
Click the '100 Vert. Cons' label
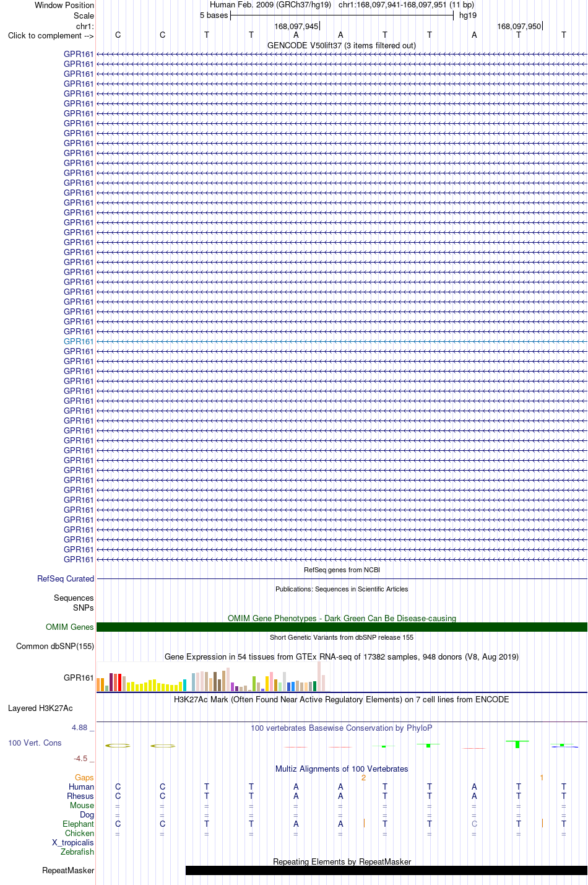(x=35, y=743)
